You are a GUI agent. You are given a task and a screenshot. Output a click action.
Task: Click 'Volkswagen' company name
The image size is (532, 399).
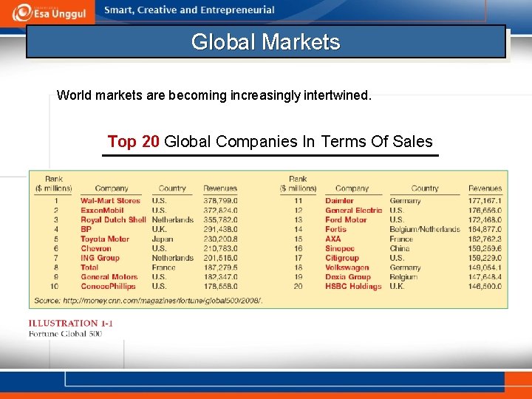(x=347, y=267)
